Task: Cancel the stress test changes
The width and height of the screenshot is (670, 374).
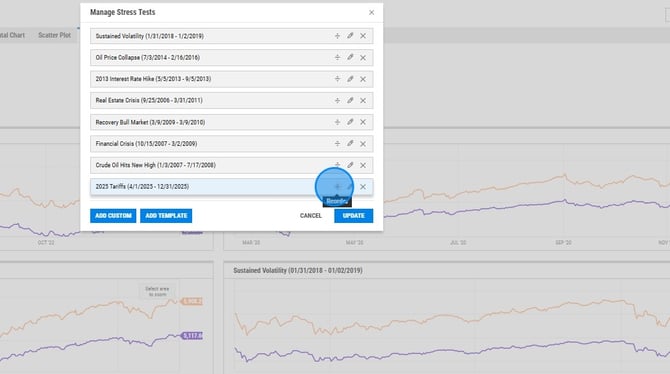Action: click(311, 216)
